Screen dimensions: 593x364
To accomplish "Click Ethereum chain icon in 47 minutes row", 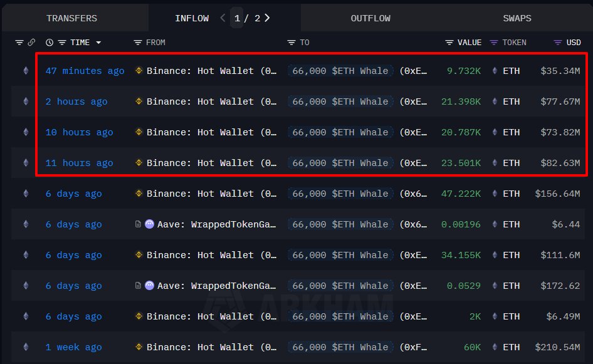I will click(26, 71).
